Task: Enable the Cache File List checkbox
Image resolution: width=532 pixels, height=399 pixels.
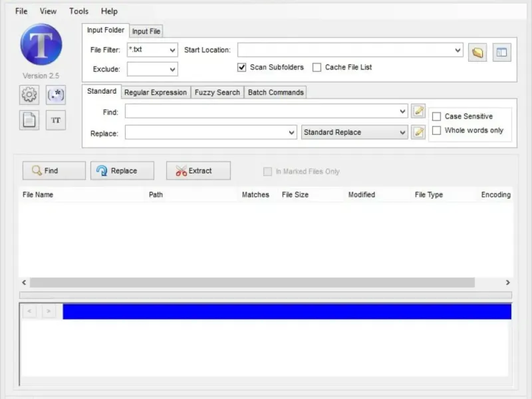Action: [x=317, y=67]
